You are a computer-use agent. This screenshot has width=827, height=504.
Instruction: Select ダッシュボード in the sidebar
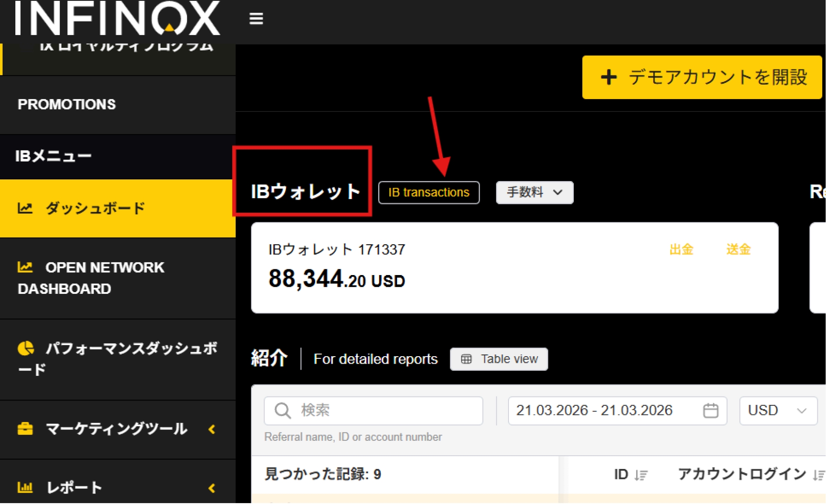tap(118, 208)
